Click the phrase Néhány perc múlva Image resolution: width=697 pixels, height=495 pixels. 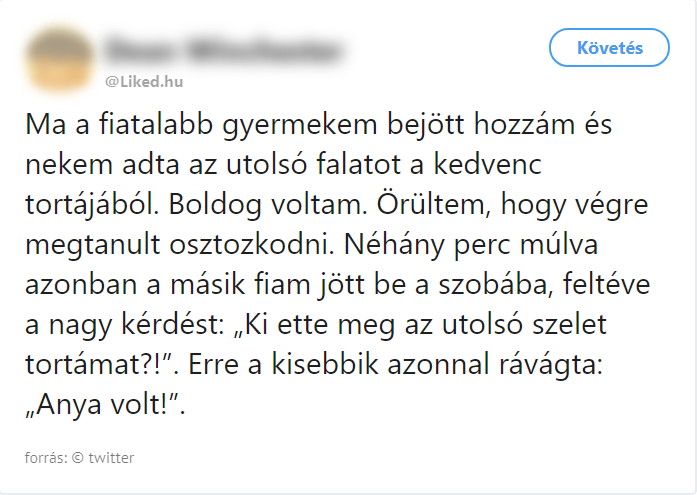pyautogui.click(x=471, y=244)
